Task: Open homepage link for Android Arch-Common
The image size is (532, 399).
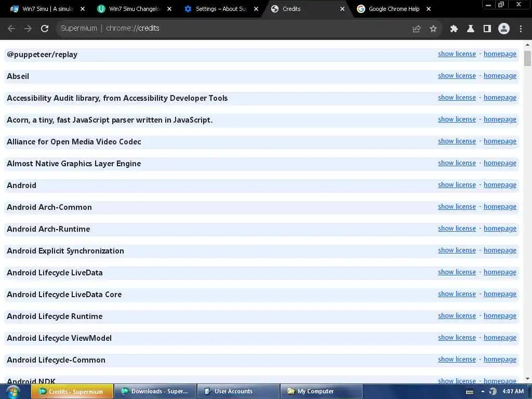Action: 500,207
